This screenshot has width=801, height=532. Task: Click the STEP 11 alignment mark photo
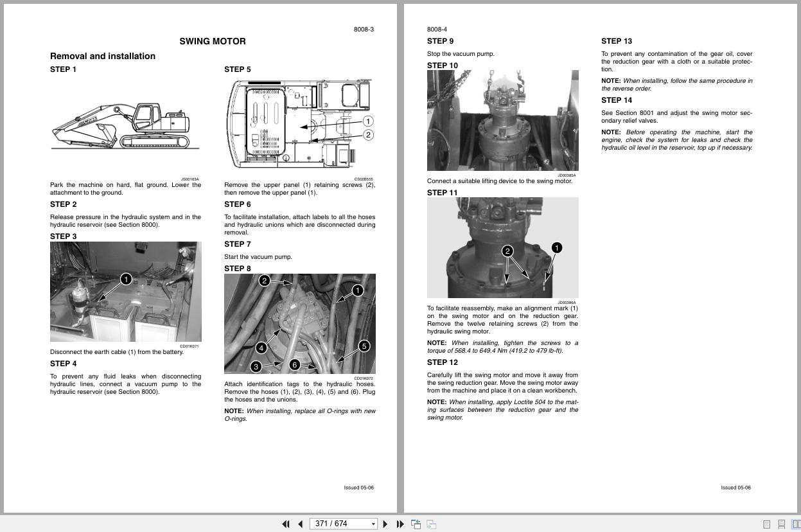pos(503,247)
